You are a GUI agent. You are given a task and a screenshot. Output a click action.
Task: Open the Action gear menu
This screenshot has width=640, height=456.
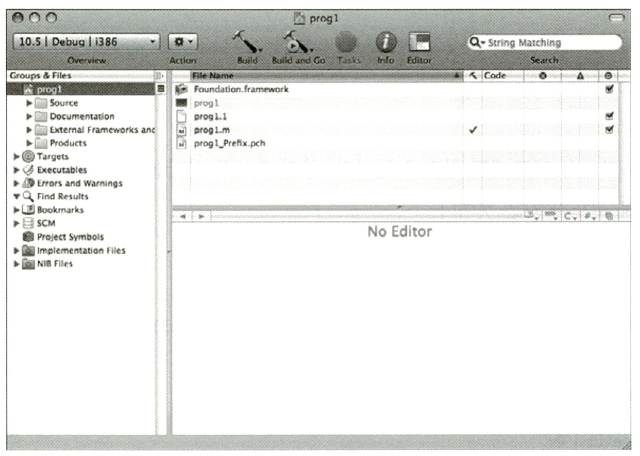183,43
